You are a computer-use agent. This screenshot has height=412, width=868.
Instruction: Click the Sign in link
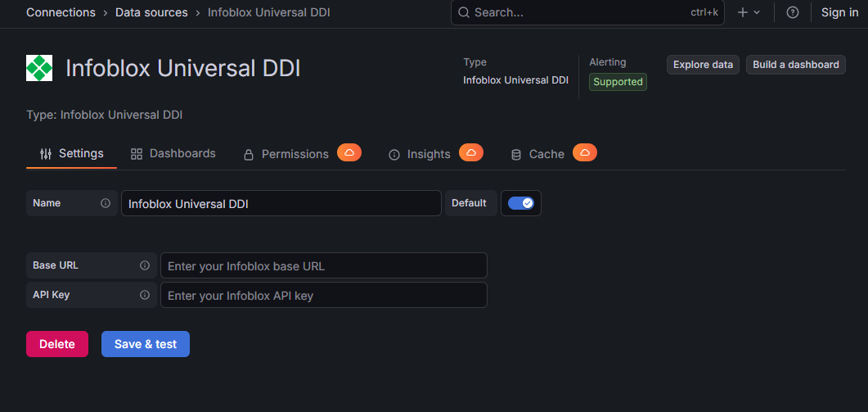coord(839,12)
